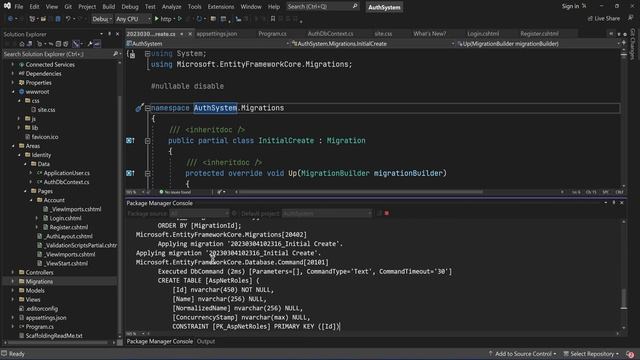Image resolution: width=640 pixels, height=360 pixels.
Task: Click Show All Files icon in Solution Explorer
Action: tap(65, 44)
